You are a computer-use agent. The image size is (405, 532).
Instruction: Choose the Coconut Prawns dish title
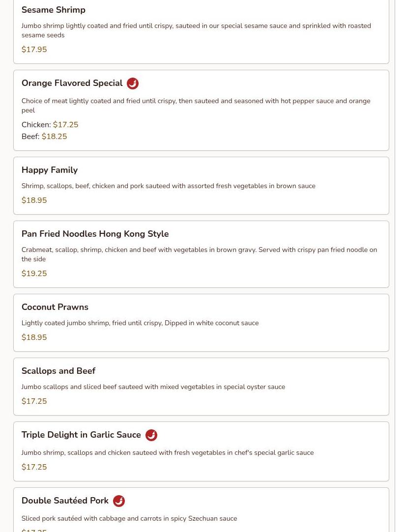point(55,307)
